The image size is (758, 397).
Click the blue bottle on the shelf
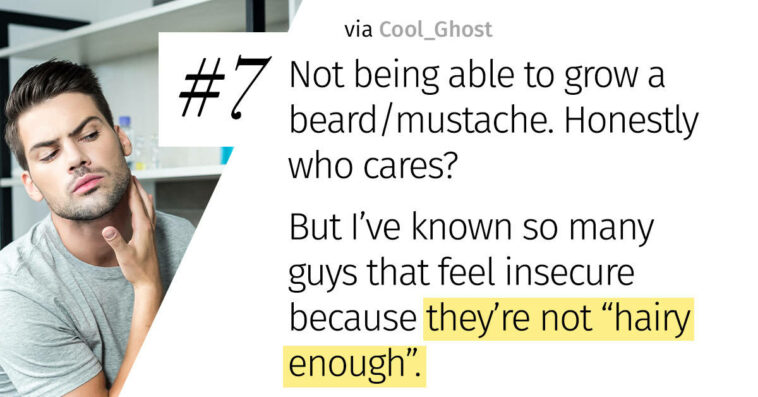tap(125, 138)
